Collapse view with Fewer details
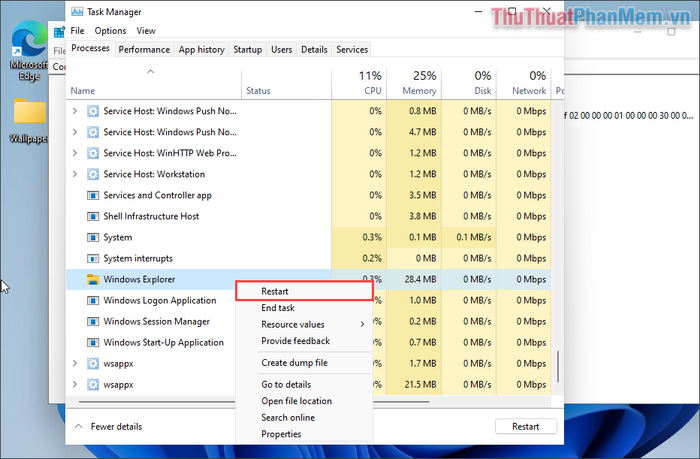The image size is (700, 459). (x=108, y=426)
